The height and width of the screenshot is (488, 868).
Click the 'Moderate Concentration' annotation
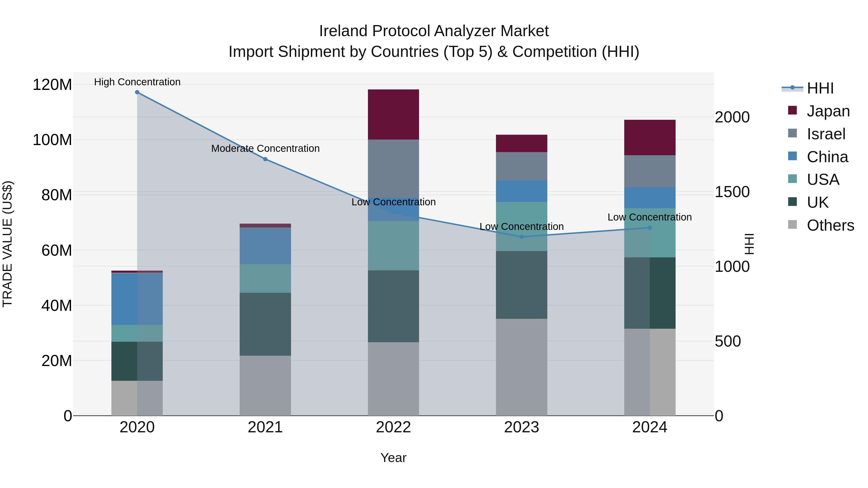click(x=265, y=148)
